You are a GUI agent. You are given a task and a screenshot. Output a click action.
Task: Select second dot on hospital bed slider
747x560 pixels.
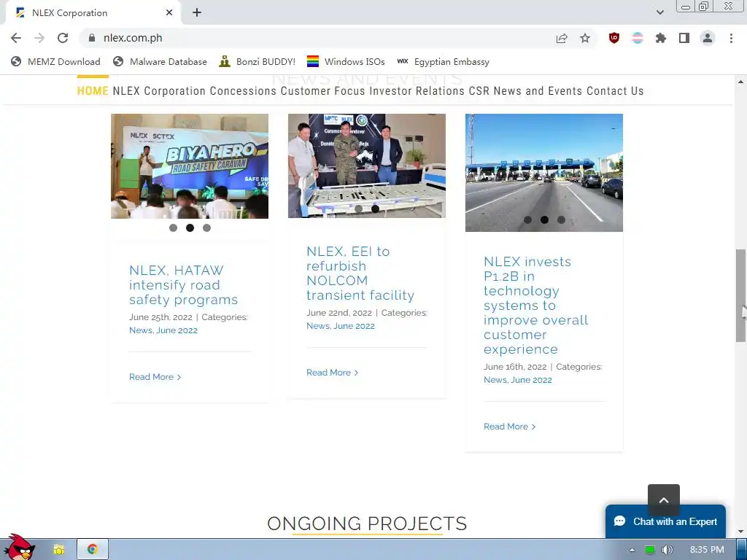(x=376, y=209)
